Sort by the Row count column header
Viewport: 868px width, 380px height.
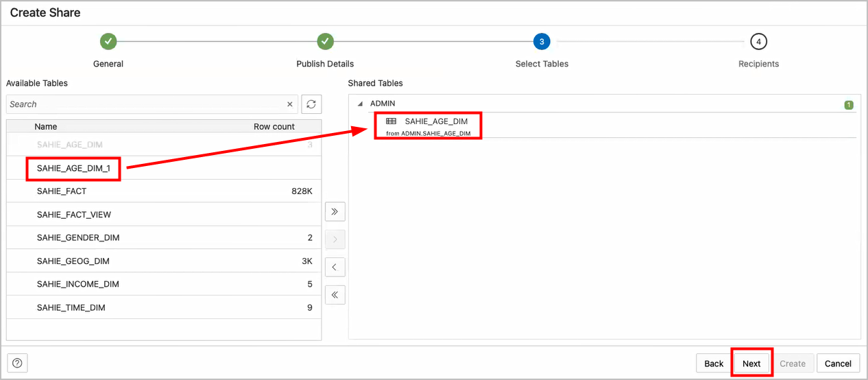click(x=274, y=126)
